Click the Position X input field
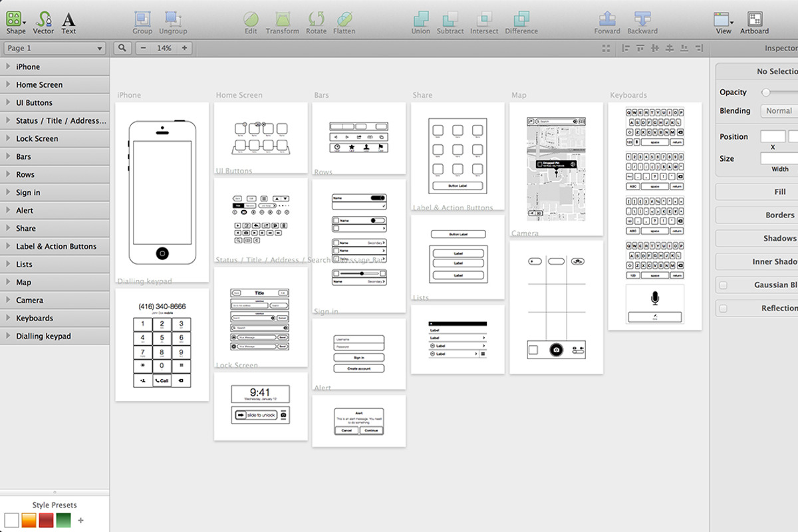Viewport: 798px width, 532px height. [773, 136]
